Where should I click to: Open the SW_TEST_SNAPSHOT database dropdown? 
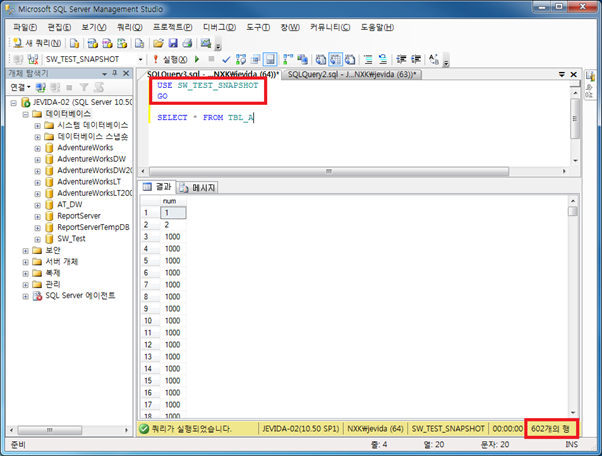(x=140, y=59)
